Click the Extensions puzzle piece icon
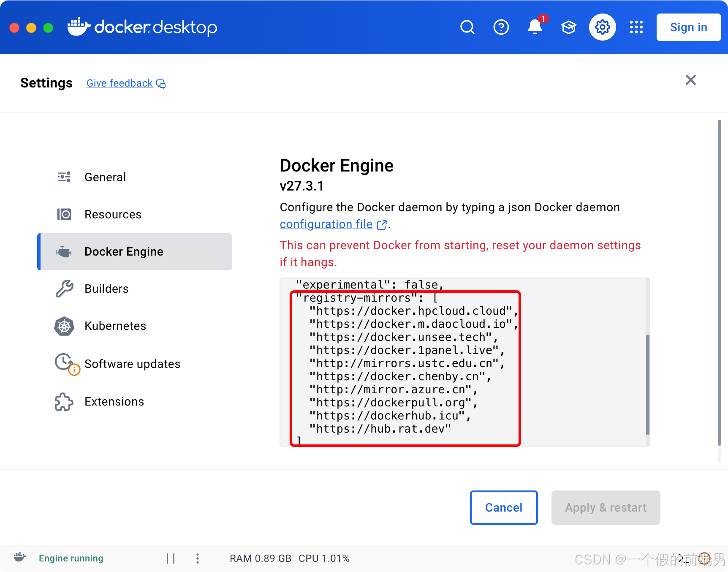 (64, 402)
